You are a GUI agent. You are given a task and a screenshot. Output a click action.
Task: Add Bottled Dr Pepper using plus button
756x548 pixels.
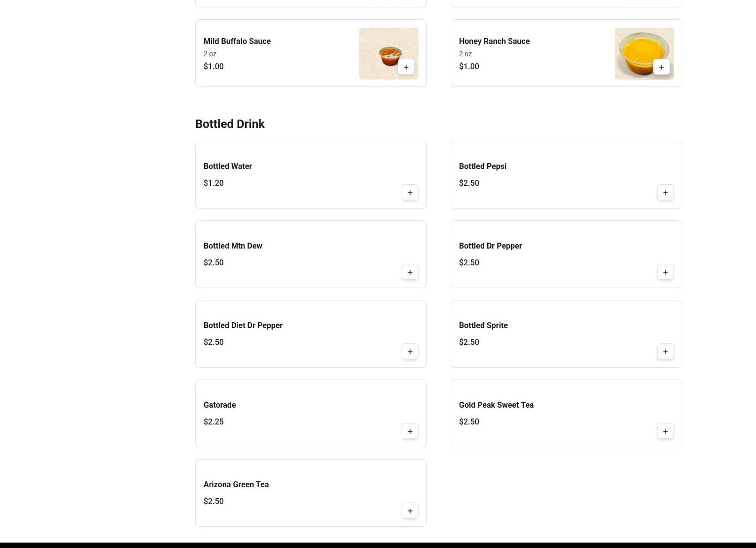pyautogui.click(x=666, y=272)
